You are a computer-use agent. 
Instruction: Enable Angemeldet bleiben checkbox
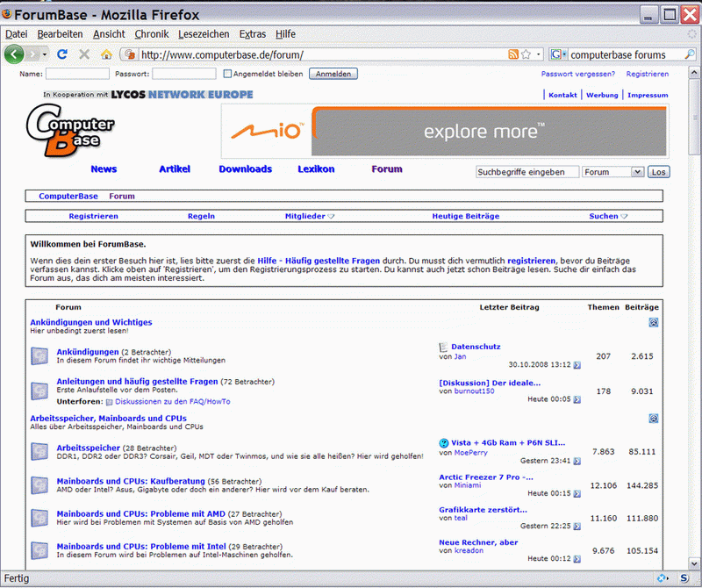[227, 74]
